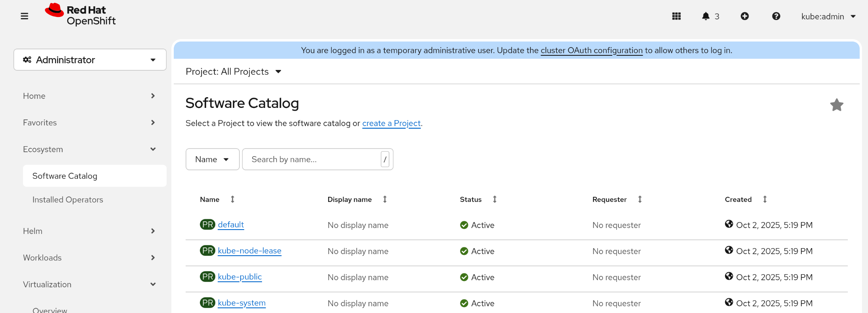Screen dimensions: 868x313
Task: Open the Administrator perspective switcher
Action: (90, 60)
